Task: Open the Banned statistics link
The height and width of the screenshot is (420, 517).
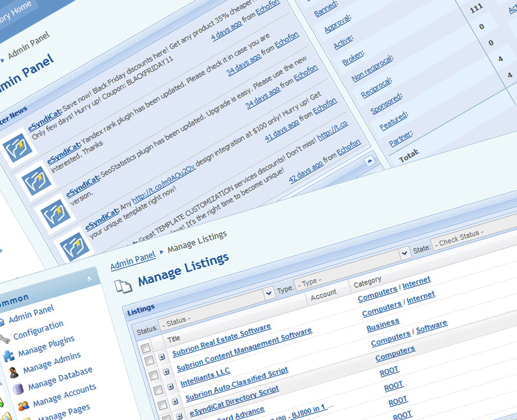Action: [x=326, y=9]
